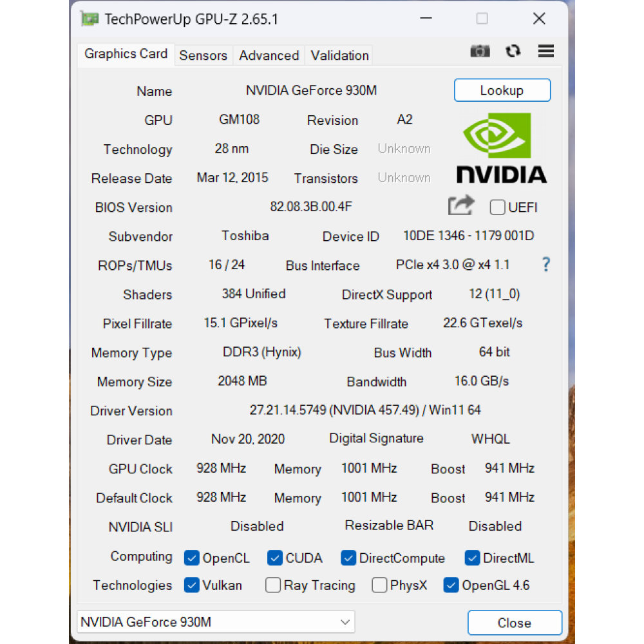Click the Close button at bottom
The width and height of the screenshot is (644, 644).
click(514, 623)
